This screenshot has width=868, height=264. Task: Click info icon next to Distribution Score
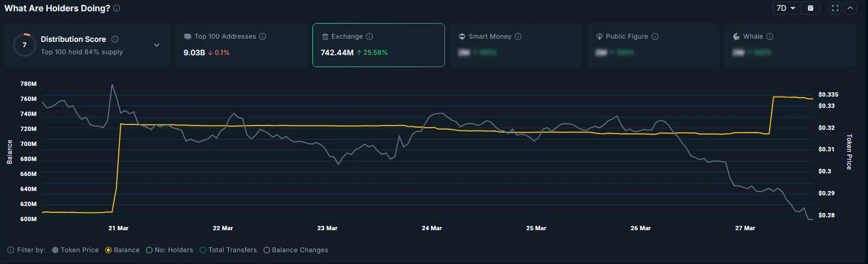tap(115, 39)
